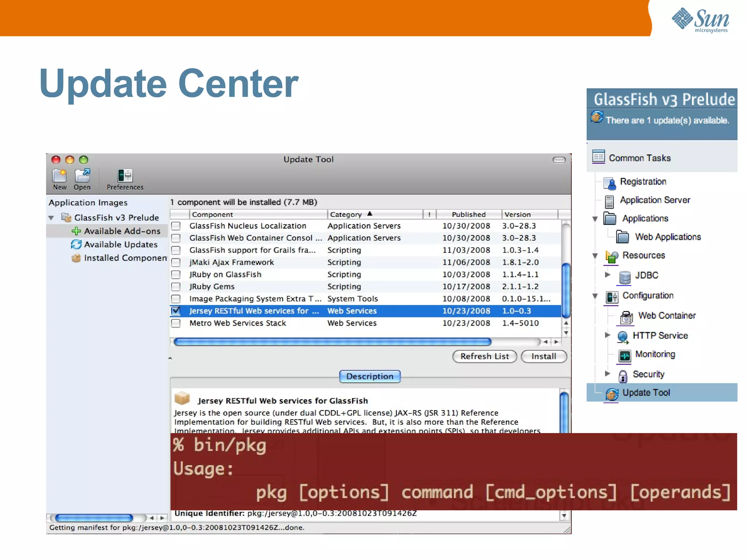Expand the JDBC node
The width and height of the screenshot is (747, 560).
tap(607, 275)
